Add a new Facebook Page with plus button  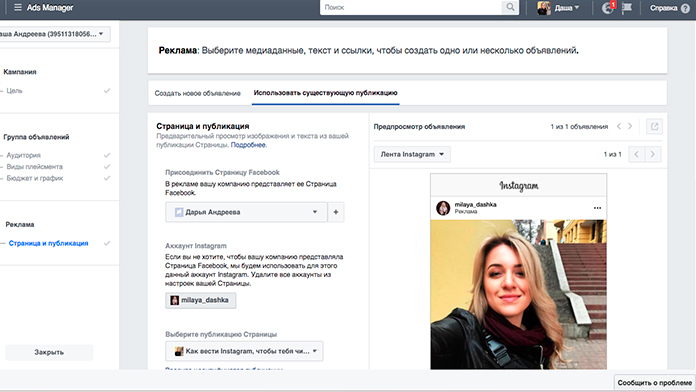(336, 212)
